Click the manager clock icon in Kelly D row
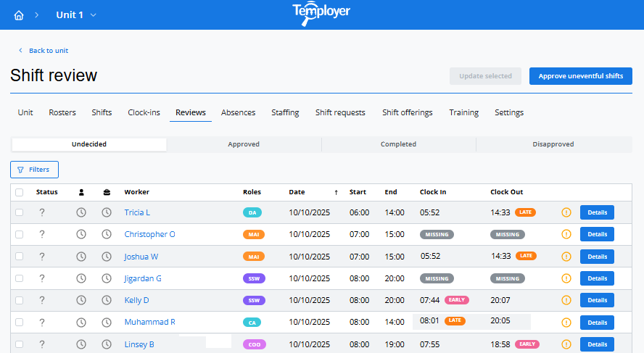This screenshot has height=353, width=644. click(107, 300)
